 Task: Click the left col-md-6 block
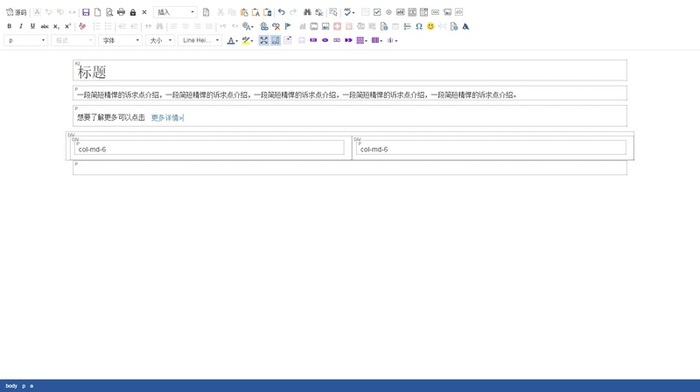click(x=209, y=148)
